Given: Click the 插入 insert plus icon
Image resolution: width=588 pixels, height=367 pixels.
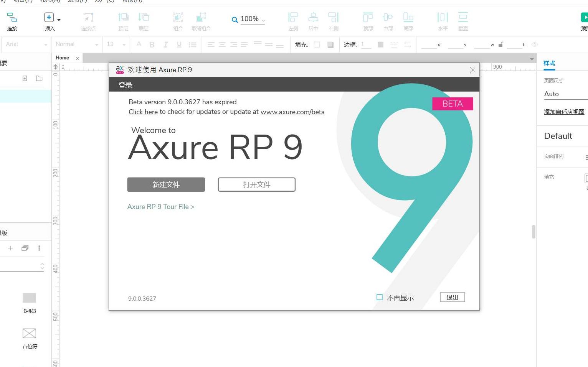Looking at the screenshot, I should (49, 17).
